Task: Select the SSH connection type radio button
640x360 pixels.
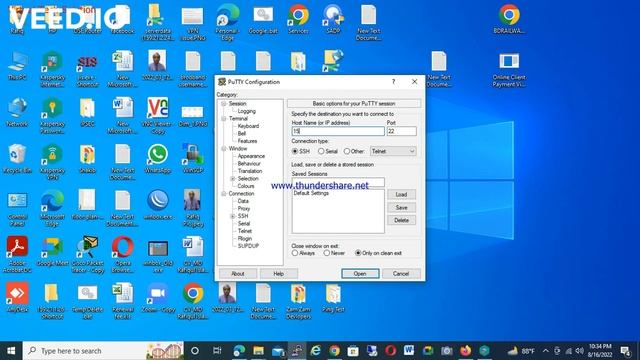Action: point(295,151)
